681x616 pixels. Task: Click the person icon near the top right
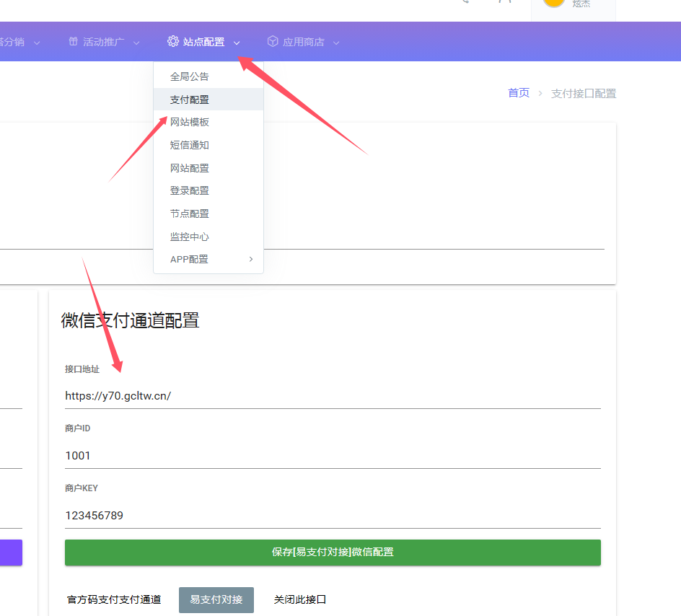click(506, 2)
